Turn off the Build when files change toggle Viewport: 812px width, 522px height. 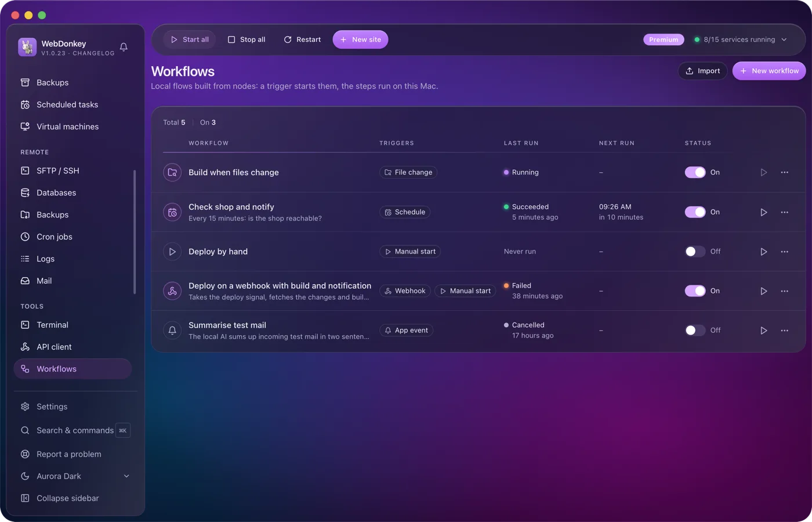(695, 172)
